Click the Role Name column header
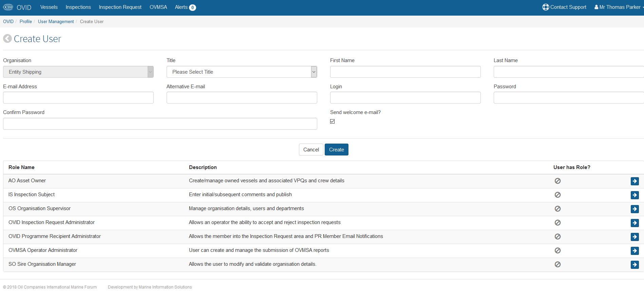This screenshot has height=296, width=644. point(21,167)
